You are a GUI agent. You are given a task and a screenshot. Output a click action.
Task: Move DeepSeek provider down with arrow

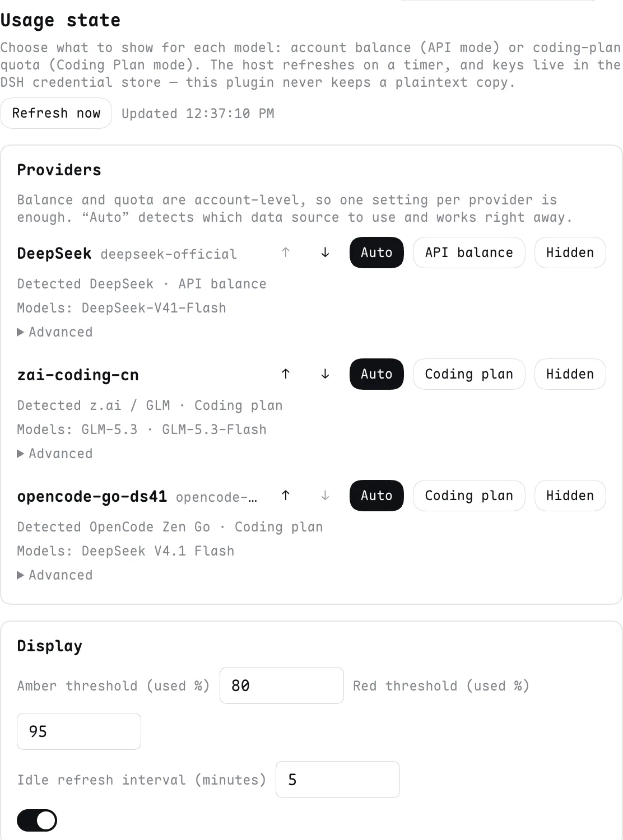[325, 253]
